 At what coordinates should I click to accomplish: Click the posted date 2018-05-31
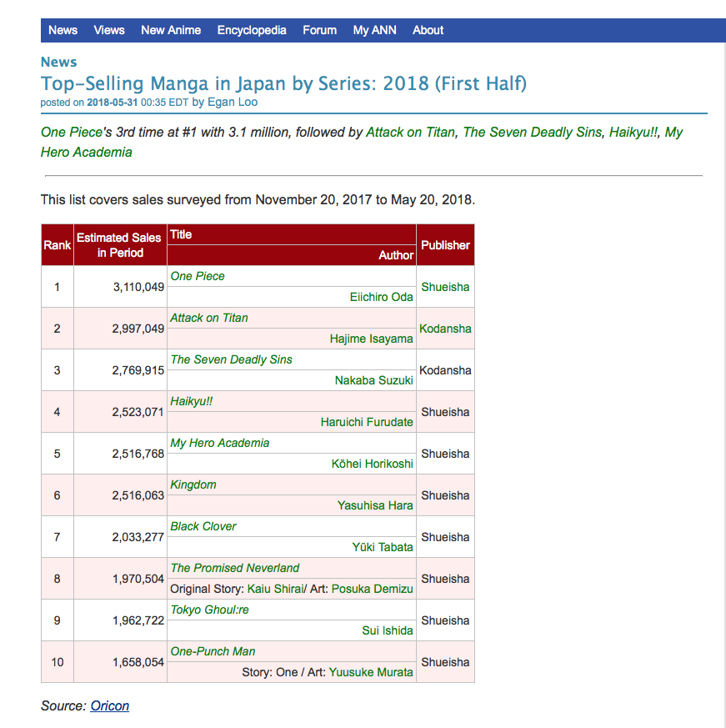113,103
